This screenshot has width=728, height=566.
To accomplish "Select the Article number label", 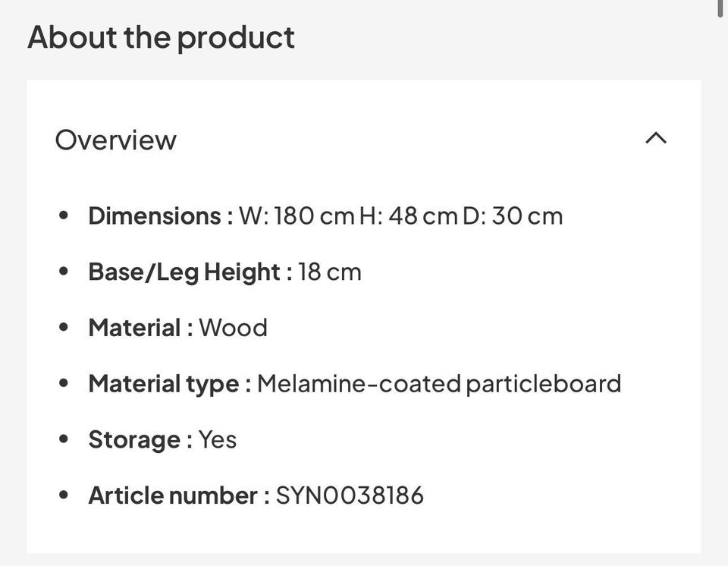I will pyautogui.click(x=178, y=496).
